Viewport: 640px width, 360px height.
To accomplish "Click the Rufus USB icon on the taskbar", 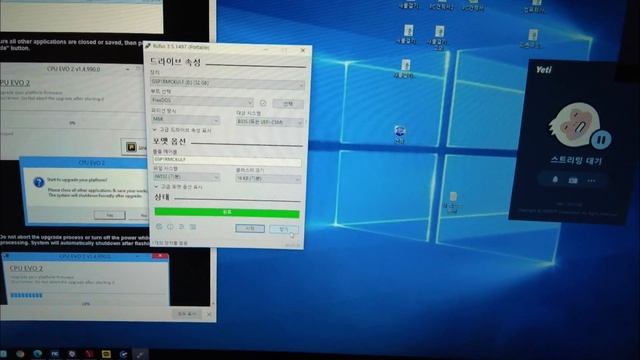I will tap(140, 354).
